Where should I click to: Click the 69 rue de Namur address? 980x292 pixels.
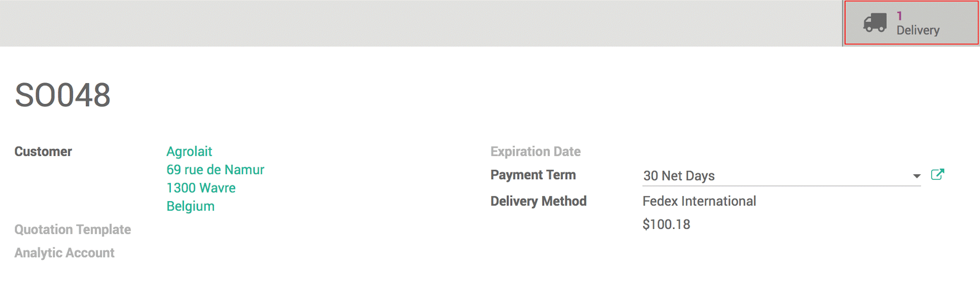click(215, 170)
